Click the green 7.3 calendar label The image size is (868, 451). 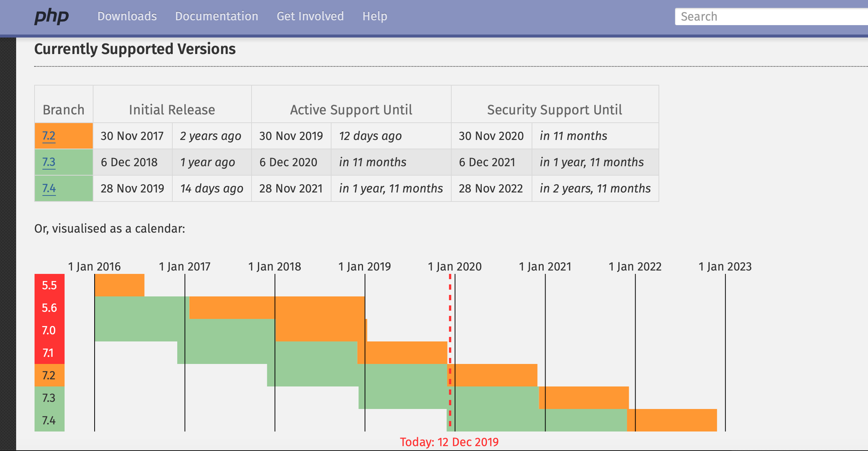49,398
